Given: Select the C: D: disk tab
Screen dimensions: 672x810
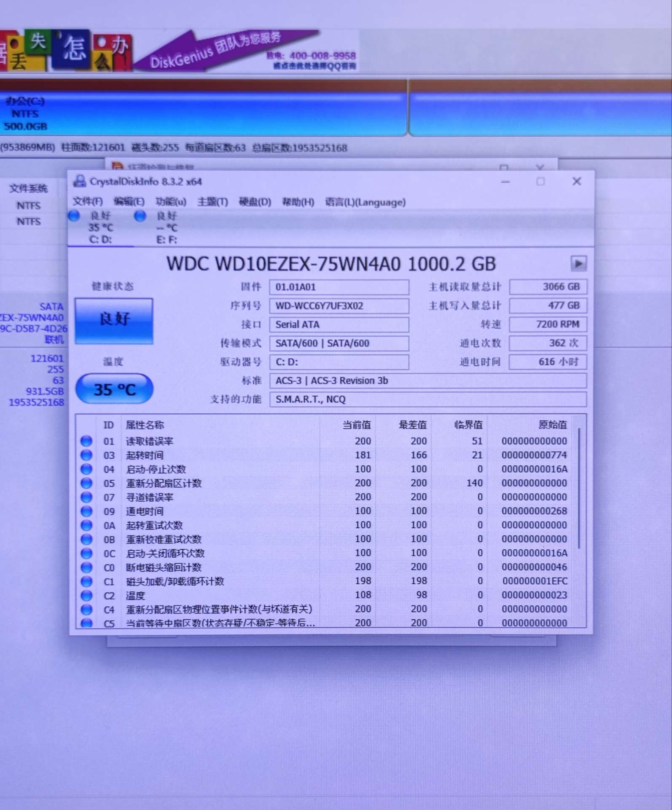Looking at the screenshot, I should (x=100, y=228).
